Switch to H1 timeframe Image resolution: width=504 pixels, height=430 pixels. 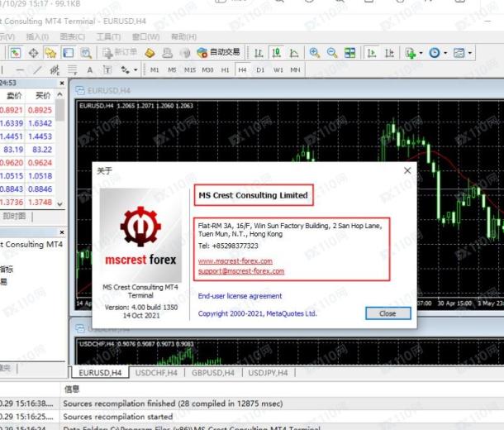pos(225,69)
